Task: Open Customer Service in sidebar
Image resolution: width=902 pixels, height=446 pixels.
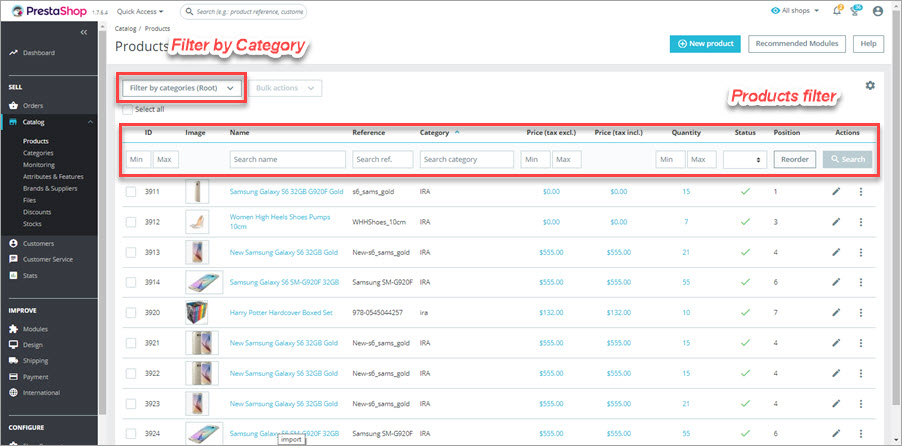Action: click(49, 260)
